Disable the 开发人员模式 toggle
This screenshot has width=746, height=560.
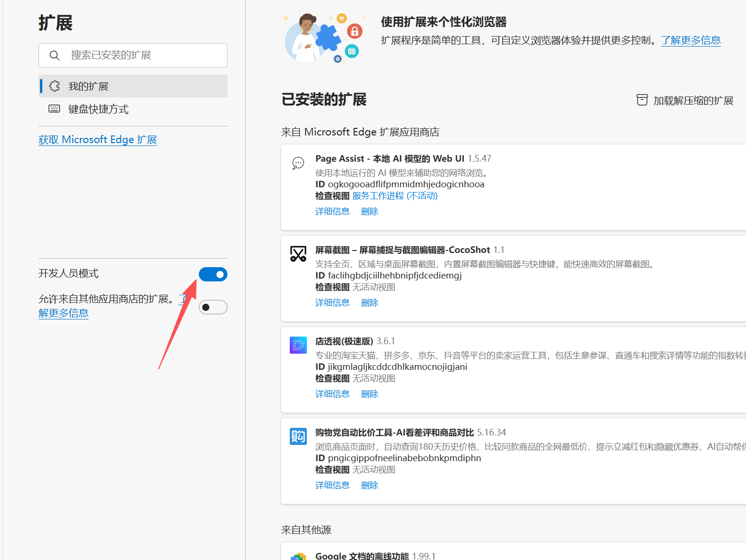coord(213,274)
